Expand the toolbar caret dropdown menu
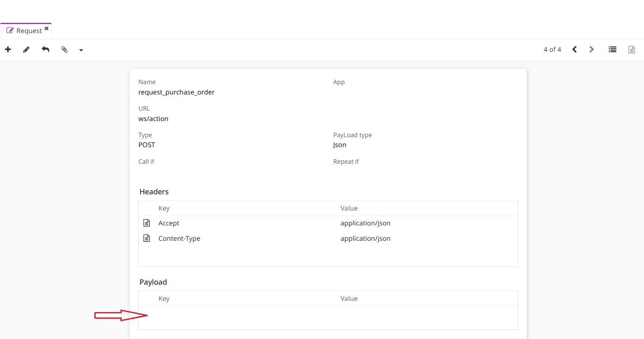Viewport: 644px width, 339px height. (x=81, y=50)
